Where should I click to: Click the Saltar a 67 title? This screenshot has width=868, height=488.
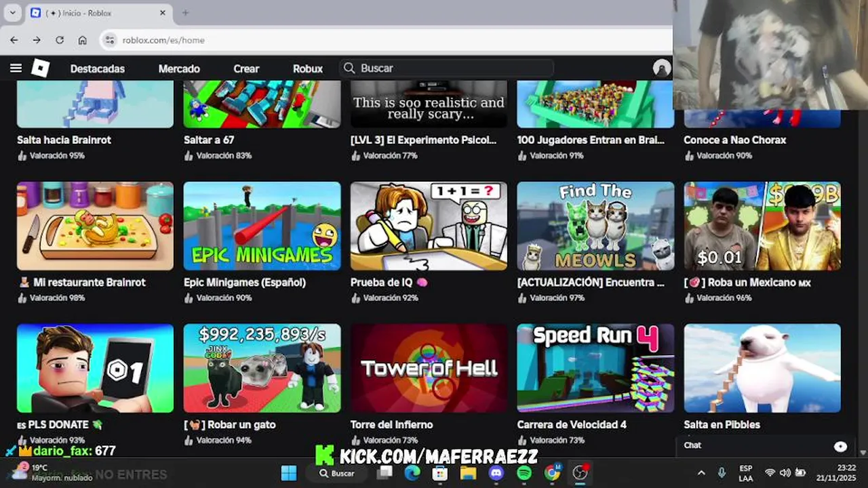(209, 140)
